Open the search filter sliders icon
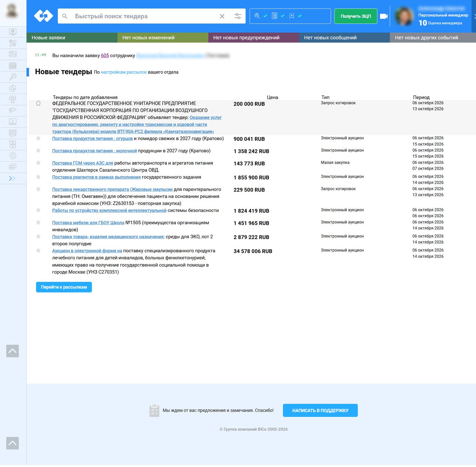Viewport: 476px width, 467px height. [238, 16]
